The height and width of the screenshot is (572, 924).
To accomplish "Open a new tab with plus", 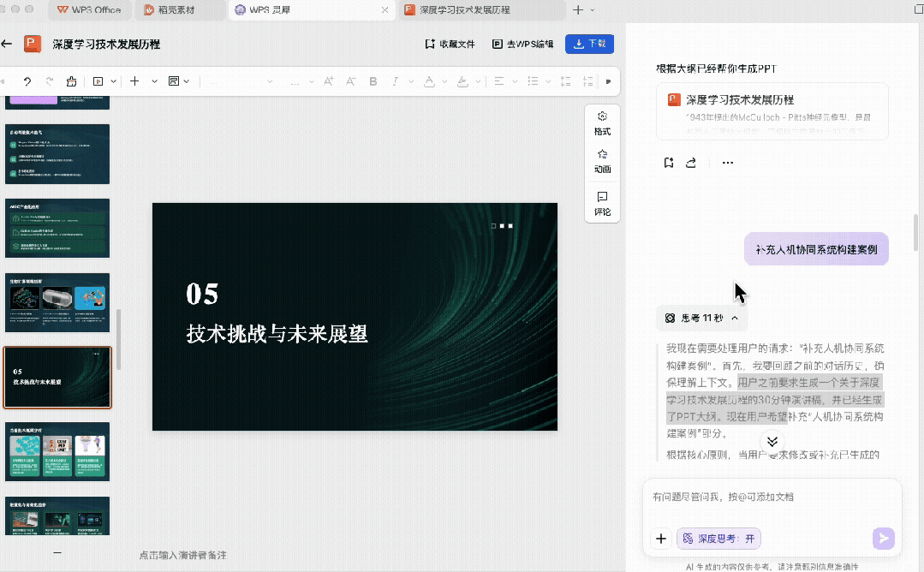I will [x=578, y=10].
